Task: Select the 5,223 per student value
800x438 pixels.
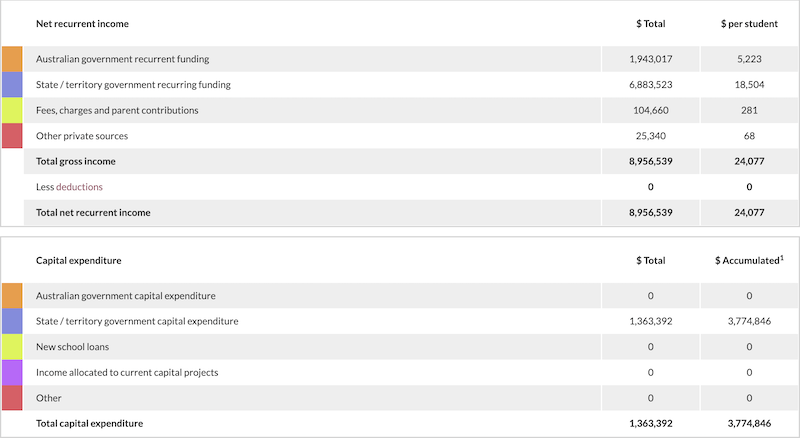Action: click(749, 59)
